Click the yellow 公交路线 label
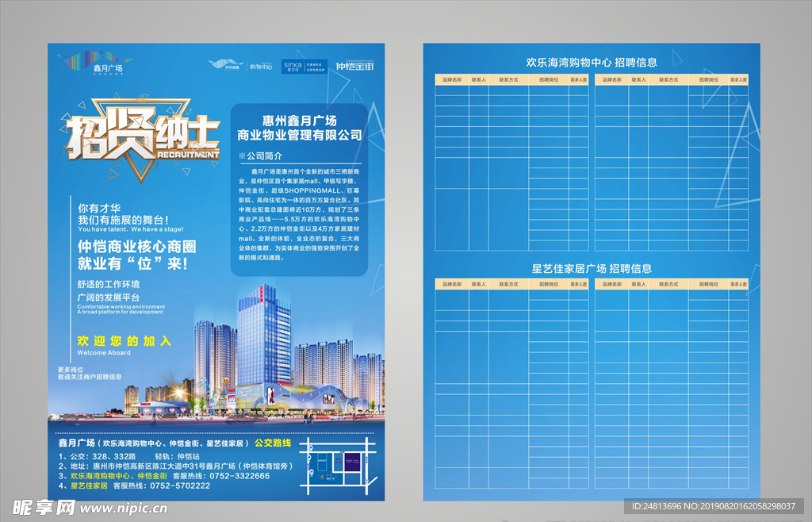812x522 pixels. 273,443
